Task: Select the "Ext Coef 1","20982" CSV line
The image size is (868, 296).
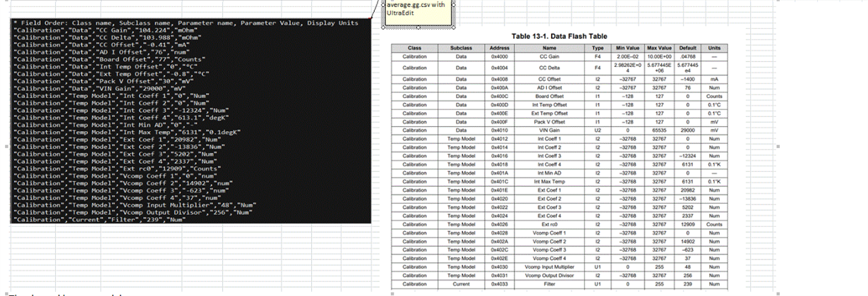Action: [118, 140]
